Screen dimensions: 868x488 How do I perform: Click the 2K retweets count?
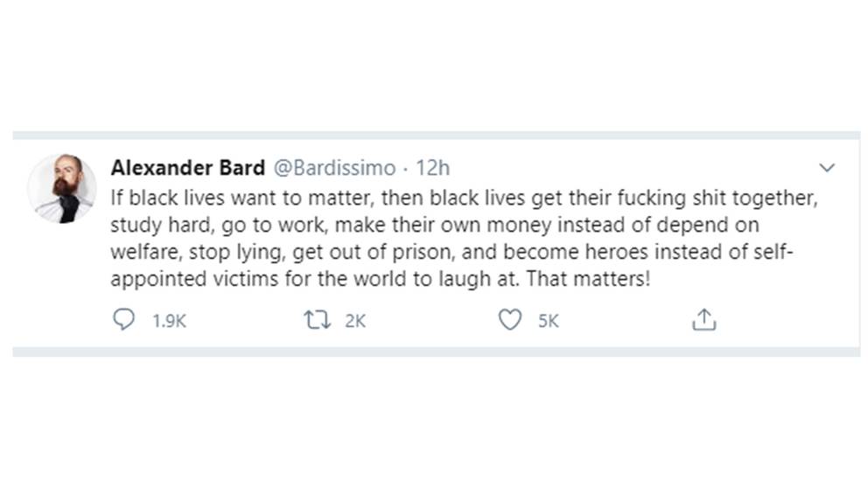coord(354,321)
